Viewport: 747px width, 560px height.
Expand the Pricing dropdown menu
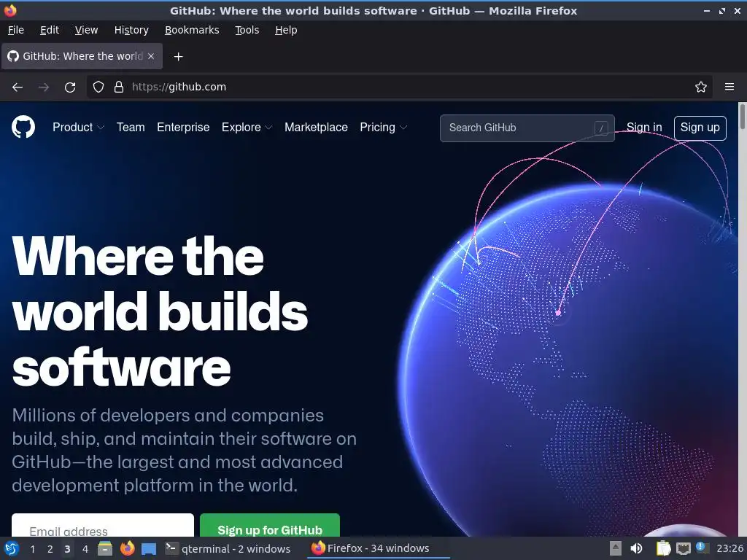tap(384, 128)
